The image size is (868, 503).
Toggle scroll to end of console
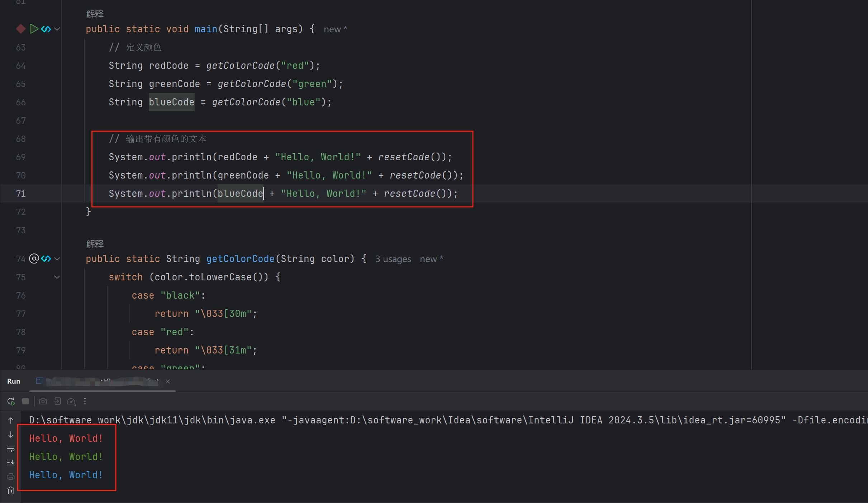coord(11,462)
